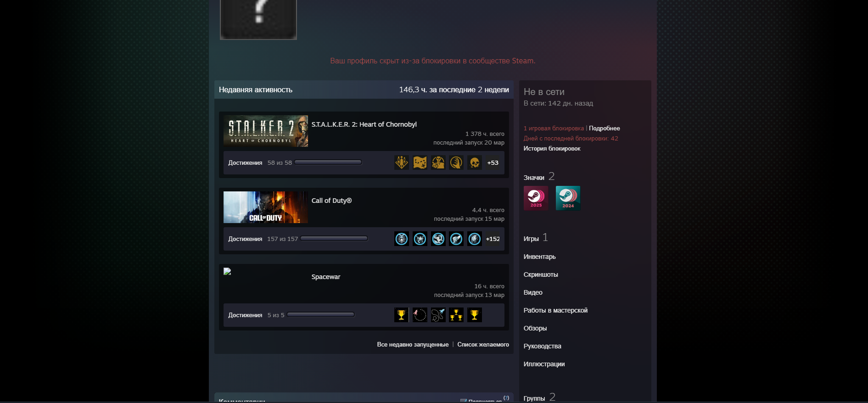This screenshot has width=868, height=403.
Task: Open Скриншоты in profile sidebar
Action: (541, 274)
